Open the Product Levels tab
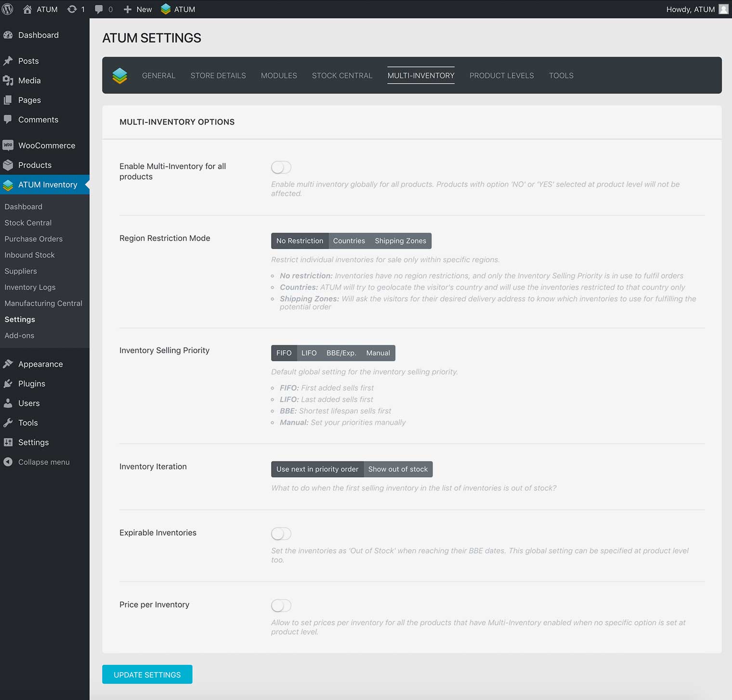 tap(501, 76)
